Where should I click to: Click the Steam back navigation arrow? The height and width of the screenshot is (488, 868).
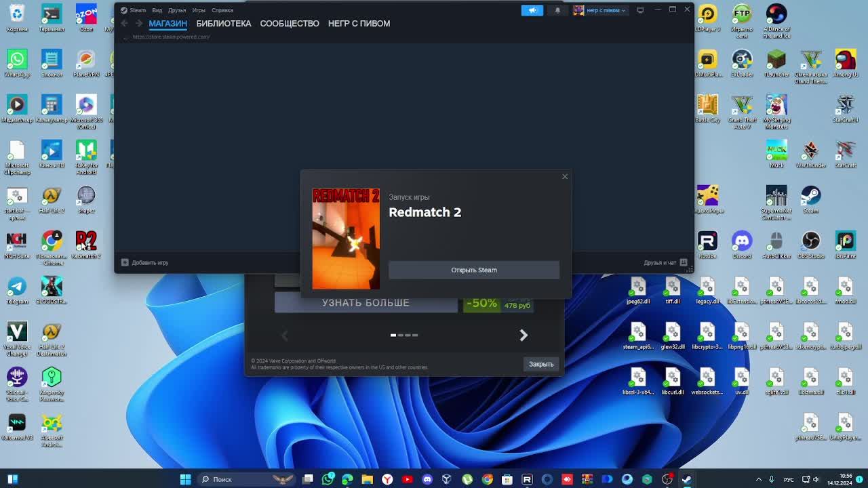point(124,23)
